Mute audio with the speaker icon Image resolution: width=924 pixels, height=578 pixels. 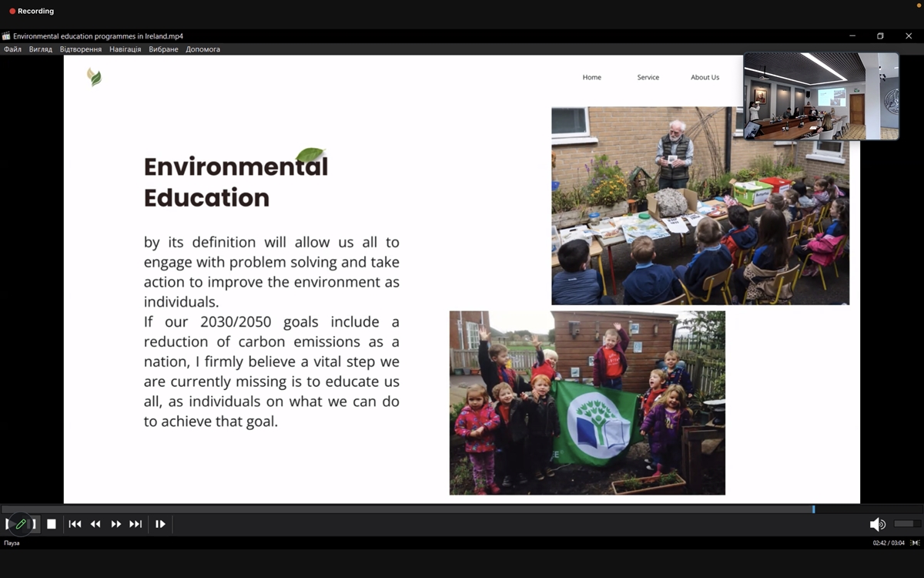[x=877, y=524]
